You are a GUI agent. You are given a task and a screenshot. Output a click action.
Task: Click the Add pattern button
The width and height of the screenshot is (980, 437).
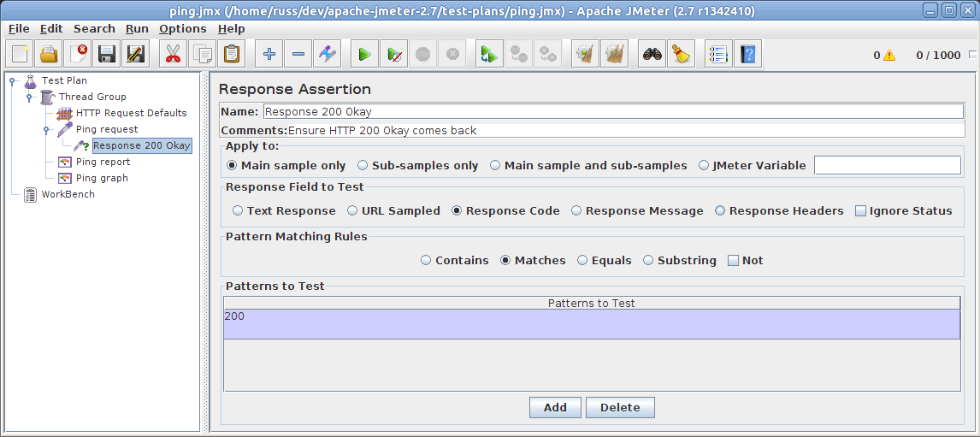click(555, 408)
